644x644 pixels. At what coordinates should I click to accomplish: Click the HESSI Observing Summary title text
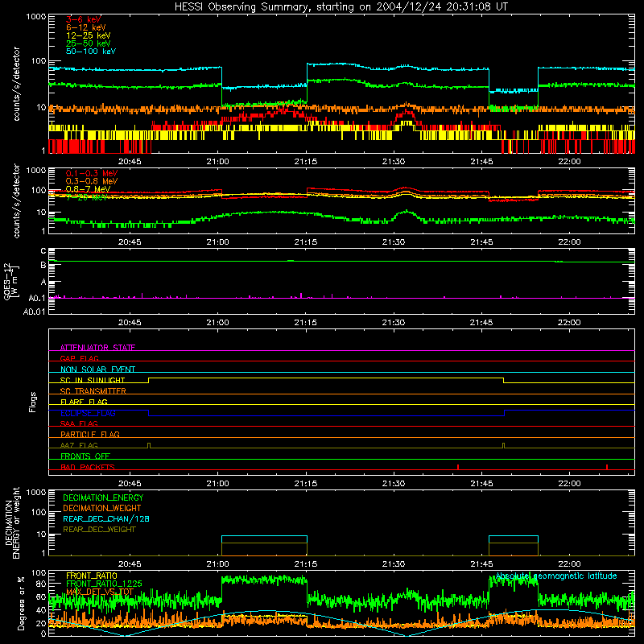341,7
